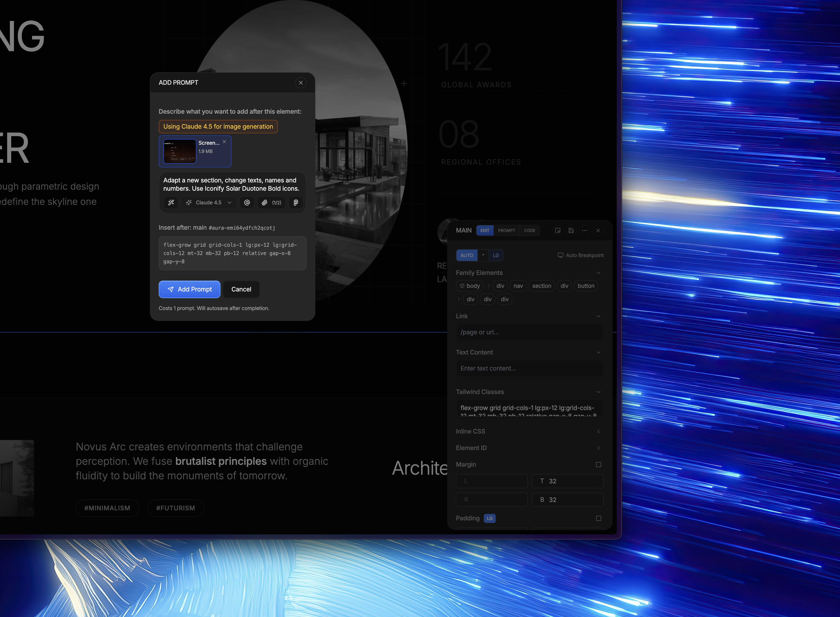The width and height of the screenshot is (840, 617).
Task: Switch to the CODE tab
Action: pyautogui.click(x=530, y=230)
